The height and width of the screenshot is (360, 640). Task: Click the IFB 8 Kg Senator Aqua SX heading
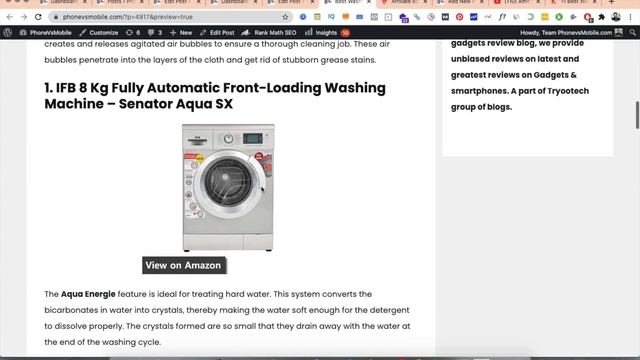tap(215, 96)
